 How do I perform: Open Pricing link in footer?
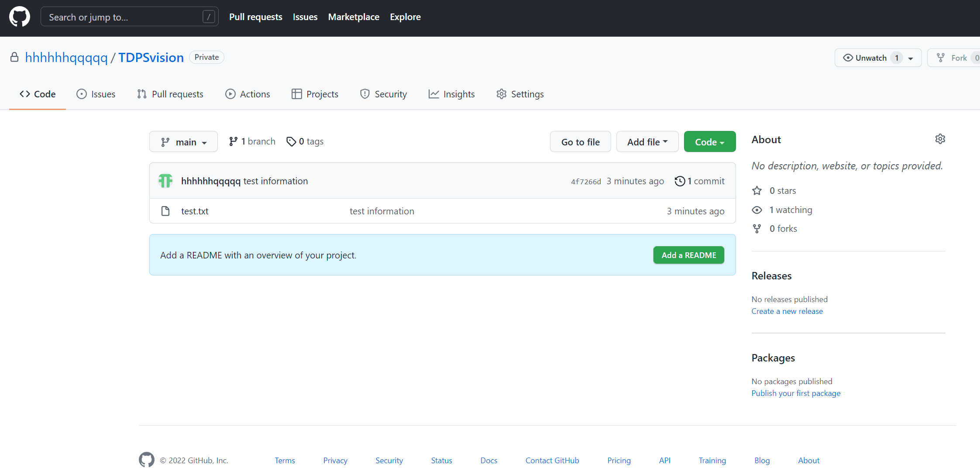(x=619, y=460)
